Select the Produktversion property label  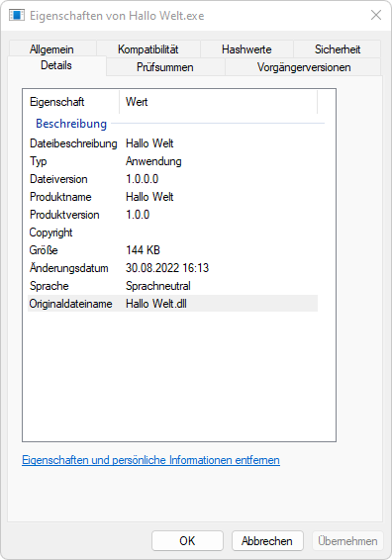tap(64, 215)
